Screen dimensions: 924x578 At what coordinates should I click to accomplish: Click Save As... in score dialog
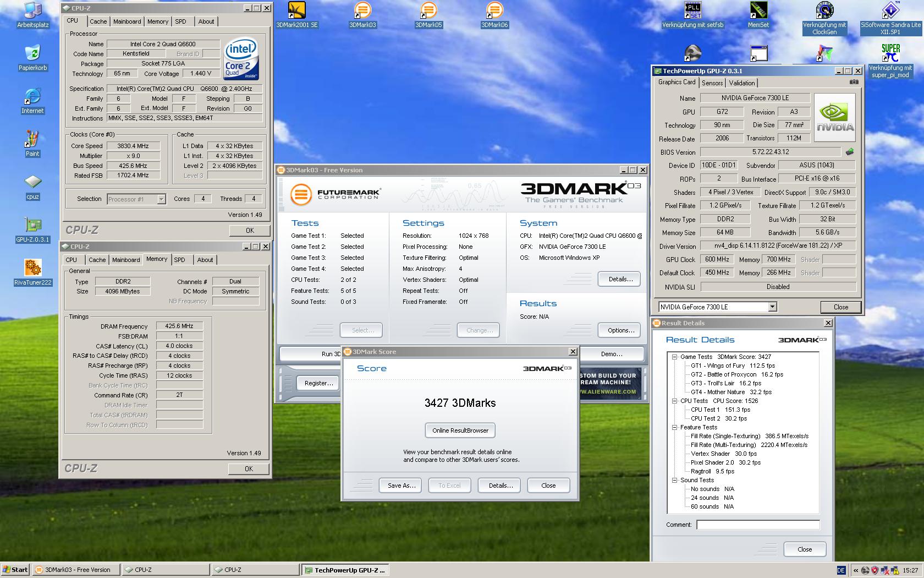click(x=401, y=486)
